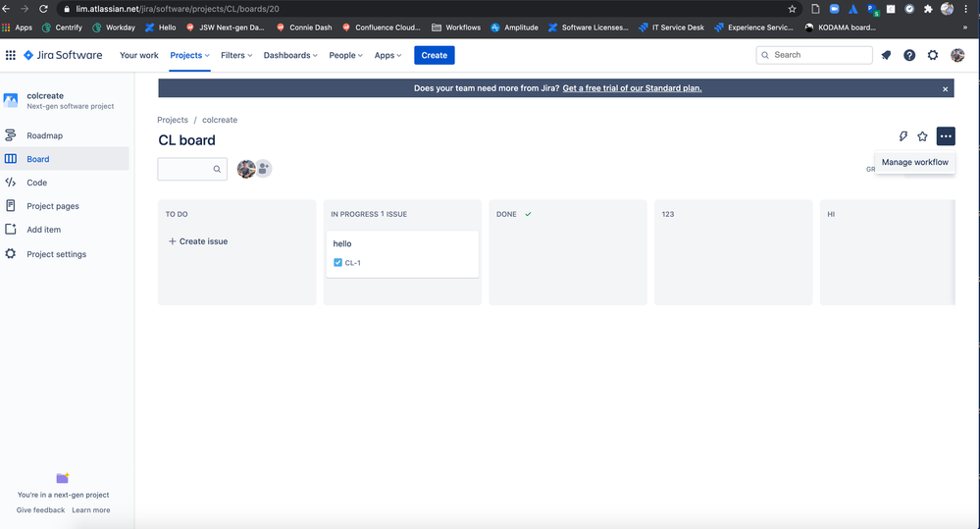Open Amplitude bookmark
Screen dimensions: 980x529
(x=514, y=27)
